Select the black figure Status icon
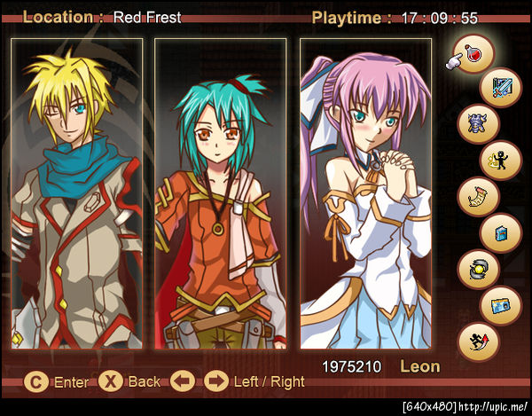 pos(501,161)
